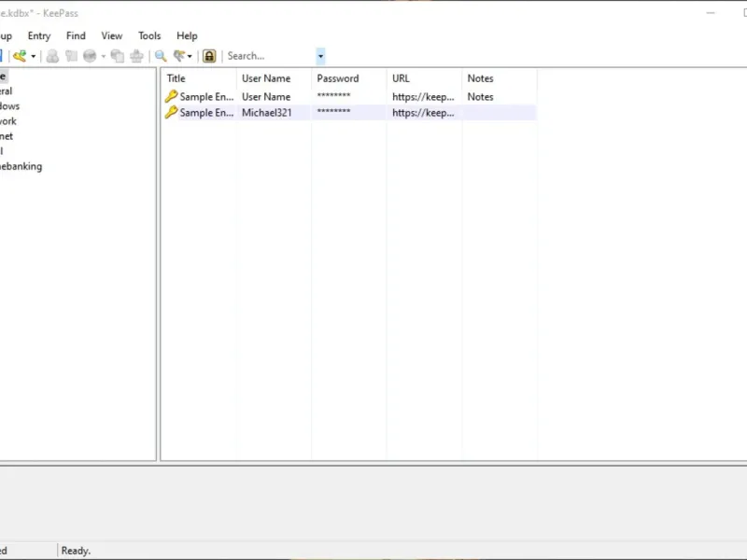Click the https://keep... URL in first row
747x560 pixels.
tap(423, 97)
